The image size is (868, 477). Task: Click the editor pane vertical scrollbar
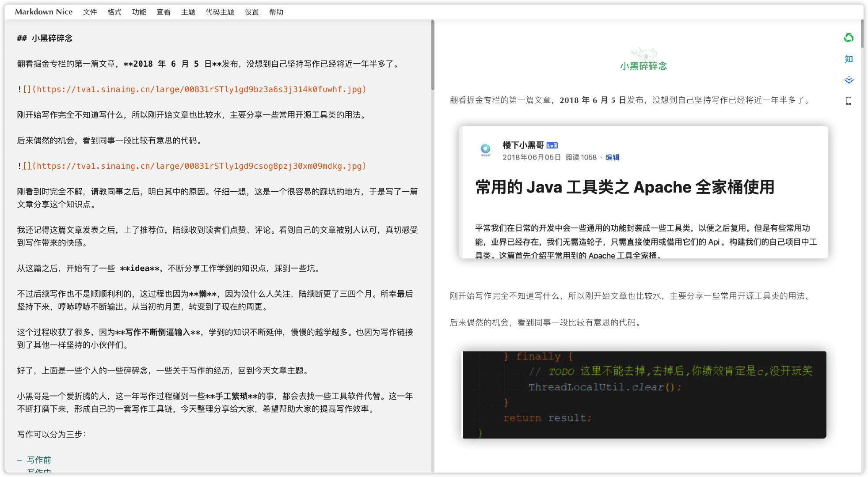pyautogui.click(x=433, y=55)
